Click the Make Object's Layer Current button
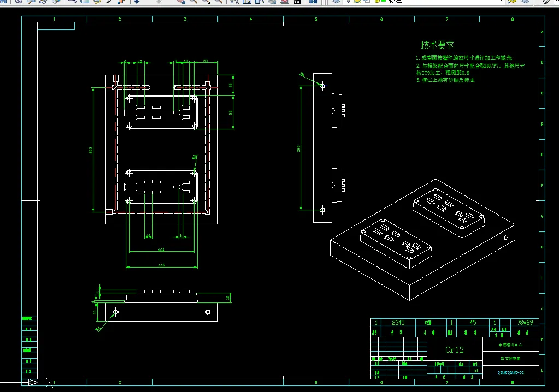The image size is (559, 392). [512, 1]
